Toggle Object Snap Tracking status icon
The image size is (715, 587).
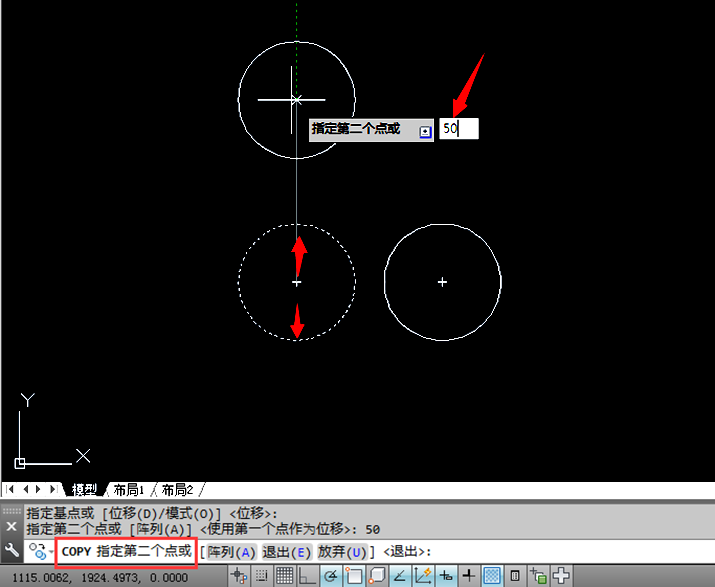(x=400, y=576)
